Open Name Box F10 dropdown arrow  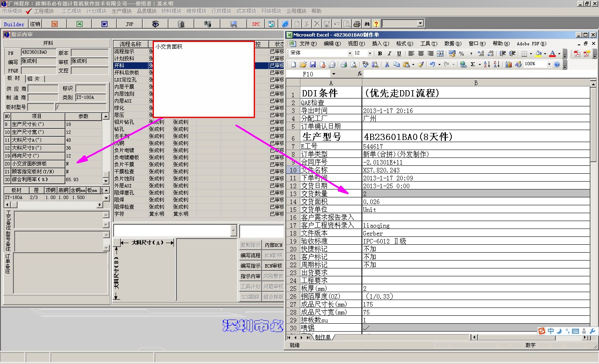point(334,74)
